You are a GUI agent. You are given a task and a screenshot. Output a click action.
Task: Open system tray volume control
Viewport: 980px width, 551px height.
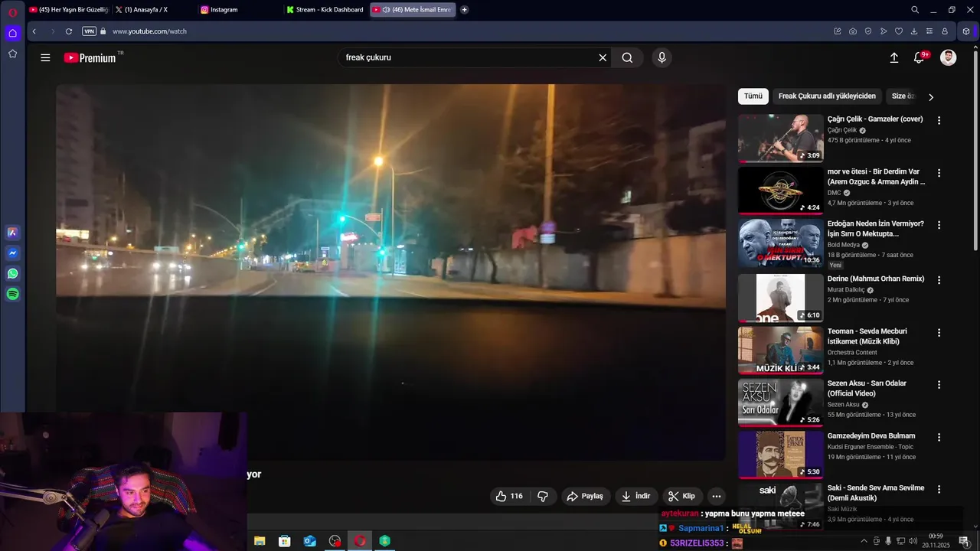click(913, 541)
